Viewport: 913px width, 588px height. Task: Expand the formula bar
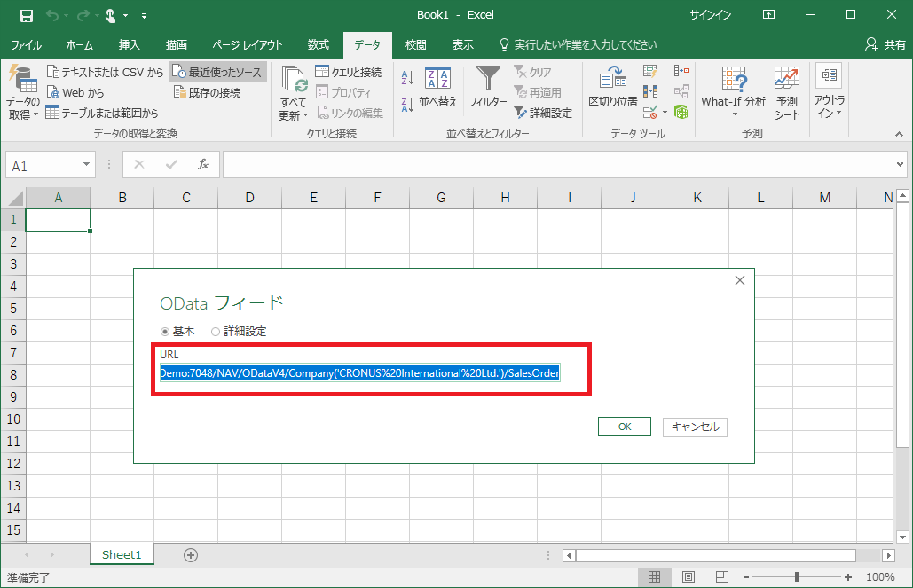[901, 165]
